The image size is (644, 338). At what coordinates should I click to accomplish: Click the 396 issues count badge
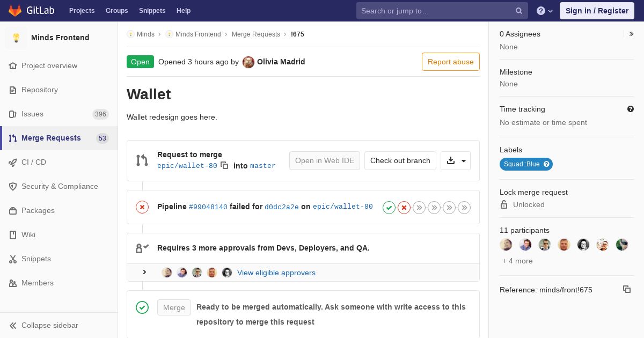pyautogui.click(x=100, y=114)
